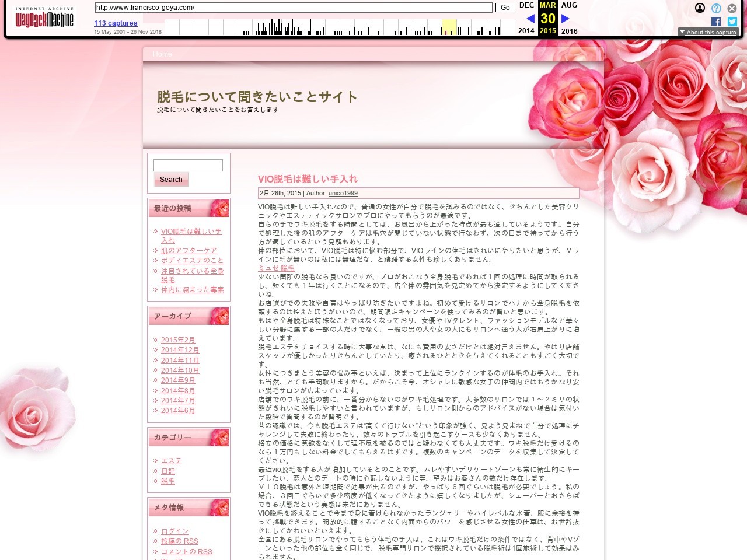Go to next capture with right blue arrow
This screenshot has width=747, height=560.
point(564,19)
